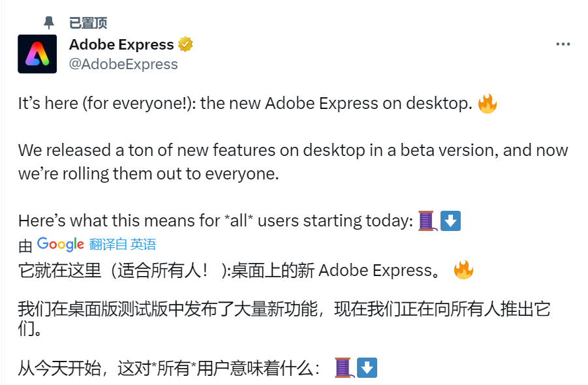
Task: Open the Adobe Express display name
Action: click(121, 44)
